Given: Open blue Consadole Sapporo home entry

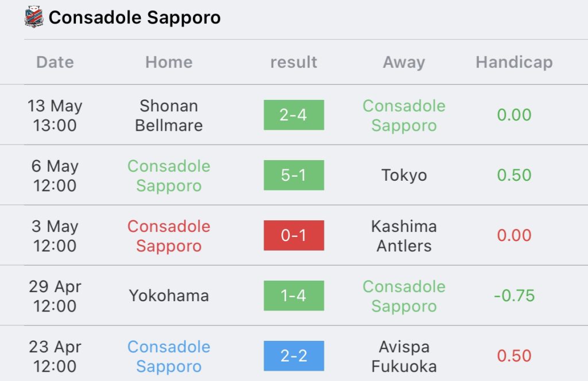Looking at the screenshot, I should pyautogui.click(x=169, y=356).
